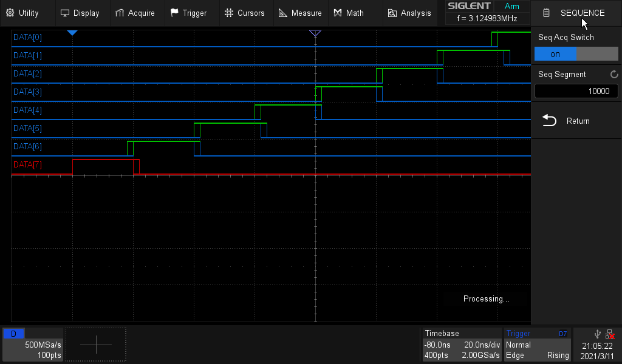Open the Trigger menu

click(x=188, y=13)
